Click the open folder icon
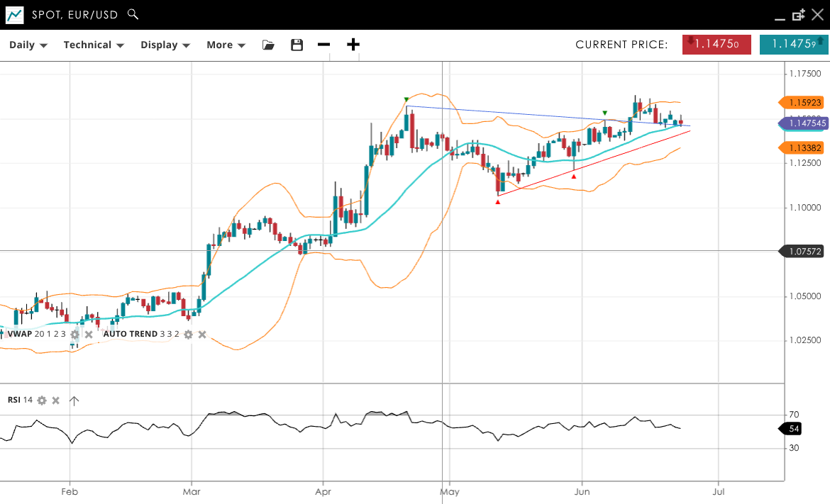830x504 pixels. tap(268, 45)
